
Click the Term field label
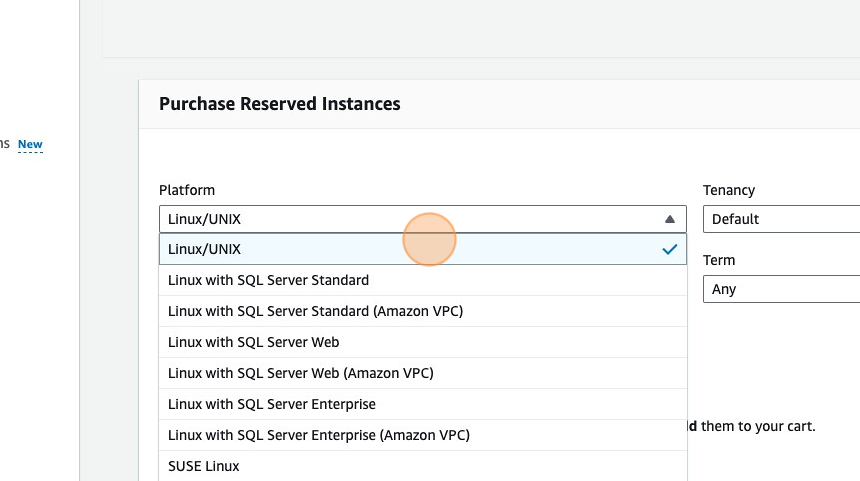[x=719, y=260]
